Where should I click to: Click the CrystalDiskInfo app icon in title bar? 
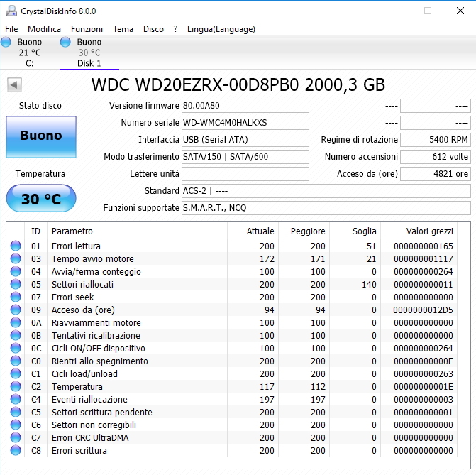tap(11, 11)
